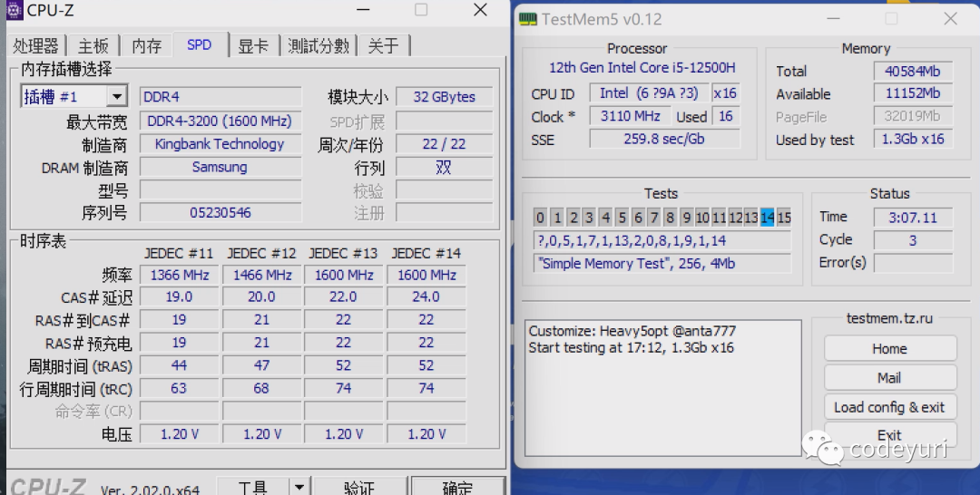Click the test sequence ?,0,5,1,7,1,13 field
The height and width of the screenshot is (495, 980).
tap(662, 240)
